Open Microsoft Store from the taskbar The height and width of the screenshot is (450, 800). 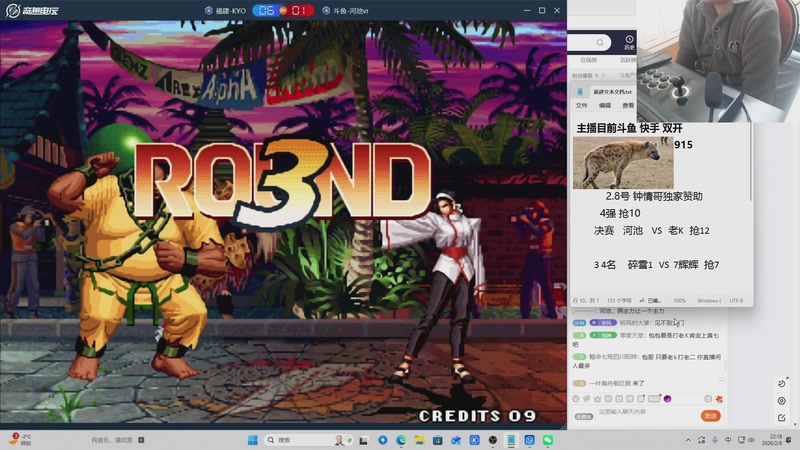(x=438, y=440)
